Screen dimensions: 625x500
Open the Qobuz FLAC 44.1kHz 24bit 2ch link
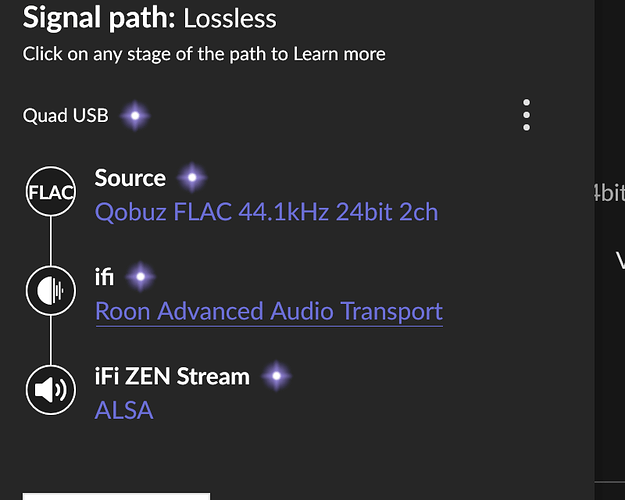[266, 212]
